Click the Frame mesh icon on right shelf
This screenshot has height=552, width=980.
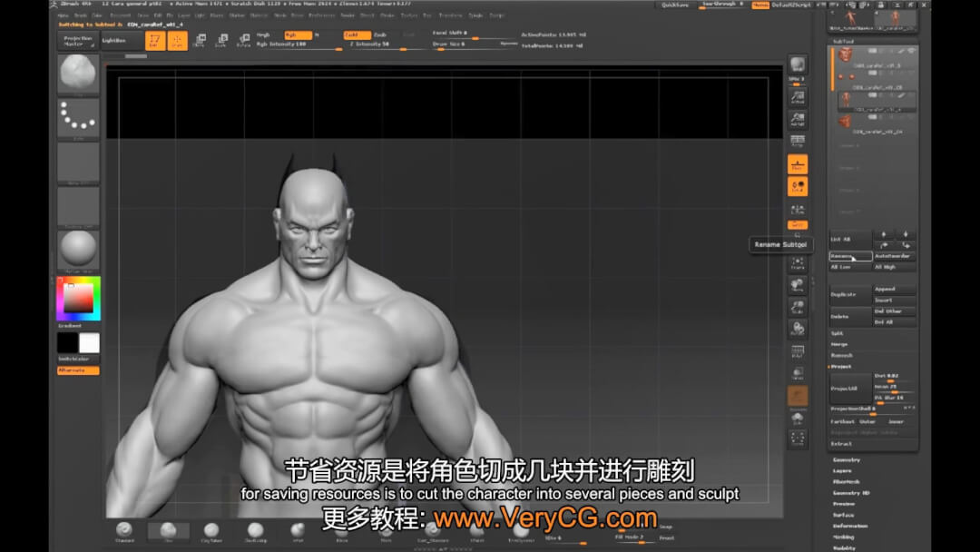tap(798, 263)
